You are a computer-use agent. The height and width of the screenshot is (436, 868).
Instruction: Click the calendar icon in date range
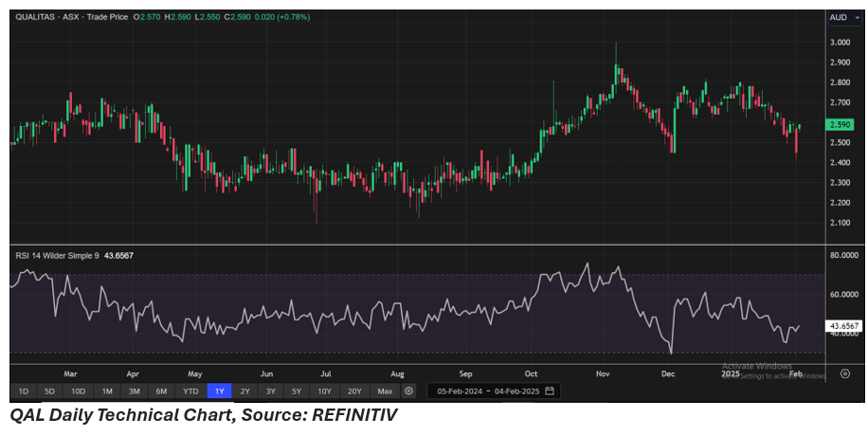550,391
